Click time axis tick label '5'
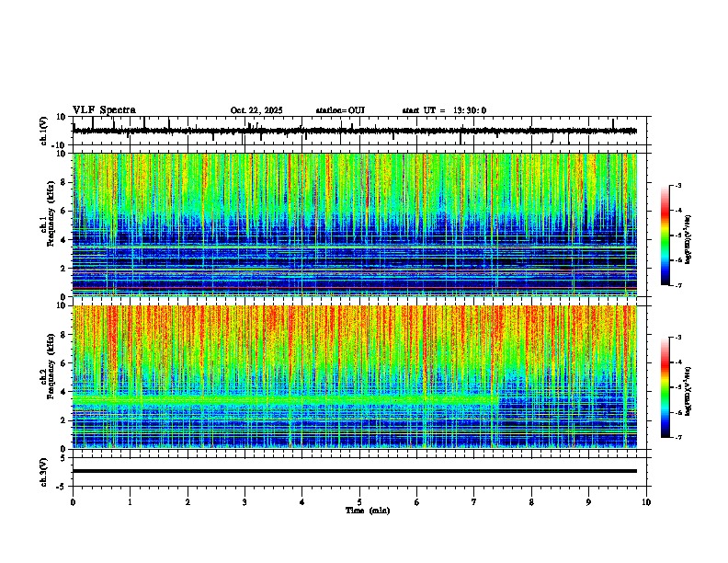 point(359,502)
